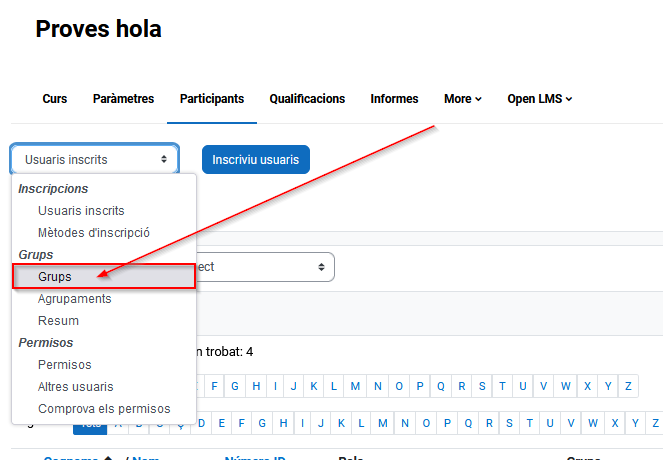Click the Inscriviu usuaris button

(256, 159)
